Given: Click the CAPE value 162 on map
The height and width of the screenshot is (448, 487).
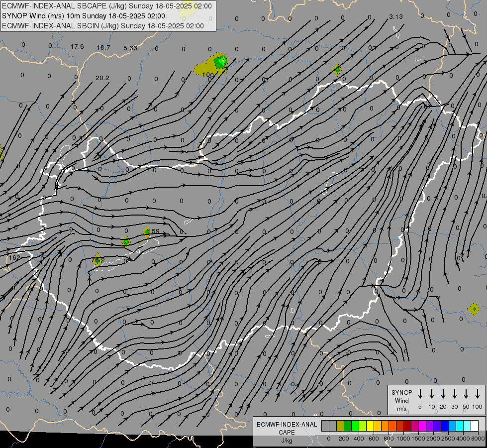Looking at the screenshot, I should click(14, 258).
